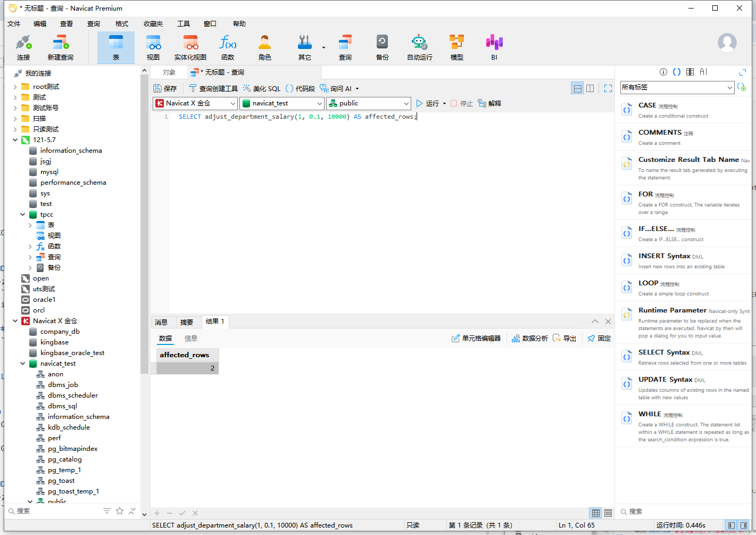The height and width of the screenshot is (535, 756).
Task: Switch to the 对象 objects tab
Action: tap(169, 72)
